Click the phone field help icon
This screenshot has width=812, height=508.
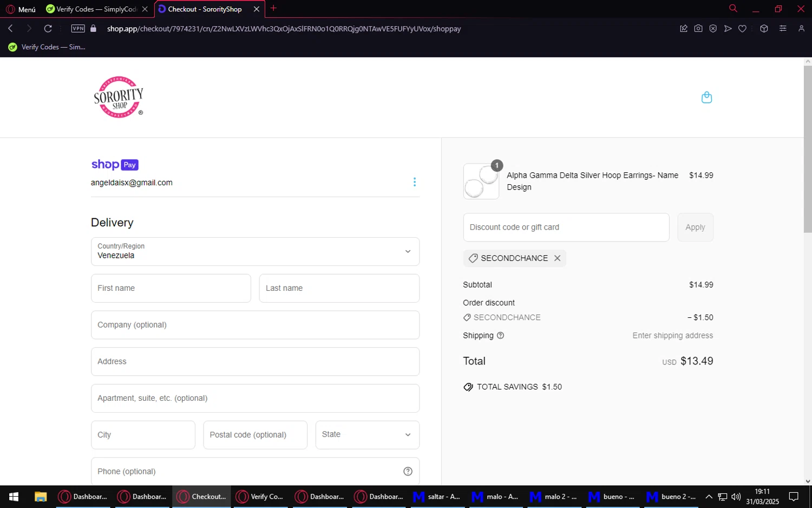408,472
